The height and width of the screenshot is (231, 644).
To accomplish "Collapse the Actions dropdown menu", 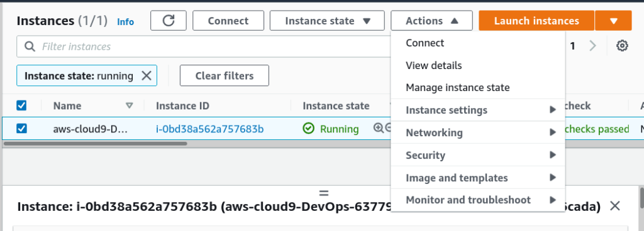I will tap(431, 21).
